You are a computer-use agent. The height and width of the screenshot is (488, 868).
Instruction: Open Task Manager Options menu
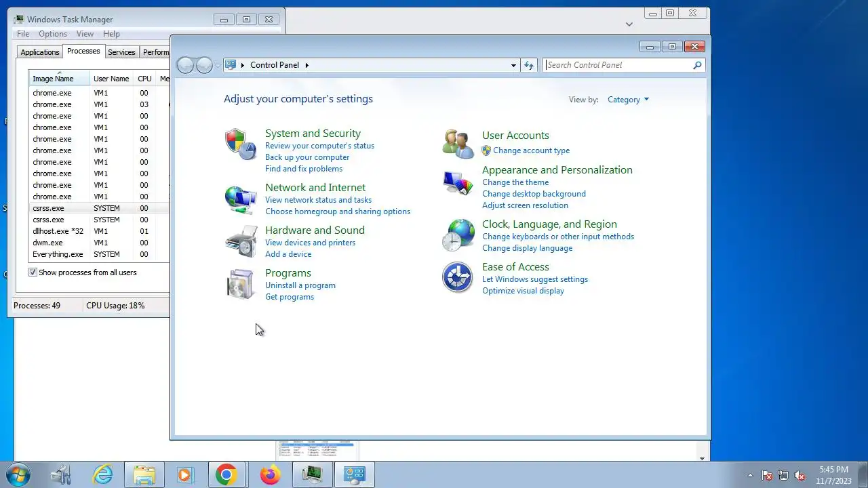tap(53, 34)
